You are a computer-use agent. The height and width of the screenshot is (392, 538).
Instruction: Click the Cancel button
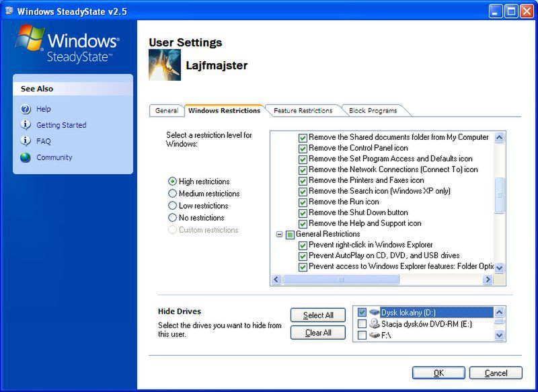tap(496, 373)
